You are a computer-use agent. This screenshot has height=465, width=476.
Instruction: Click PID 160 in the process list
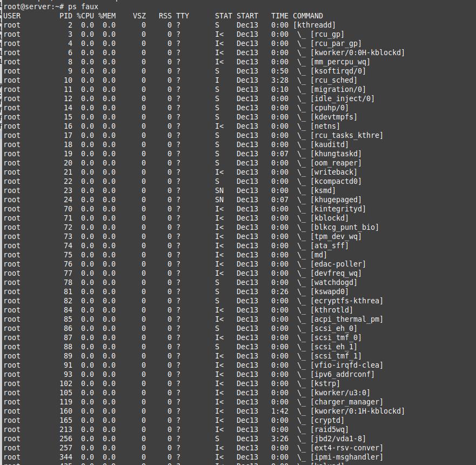point(66,411)
